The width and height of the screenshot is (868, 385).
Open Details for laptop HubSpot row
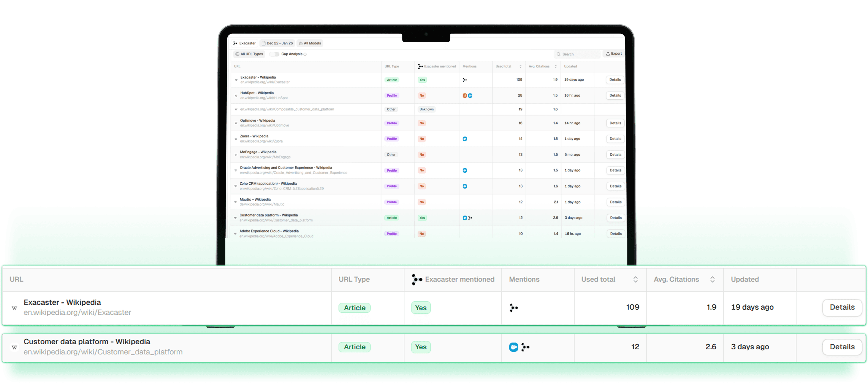pos(615,96)
